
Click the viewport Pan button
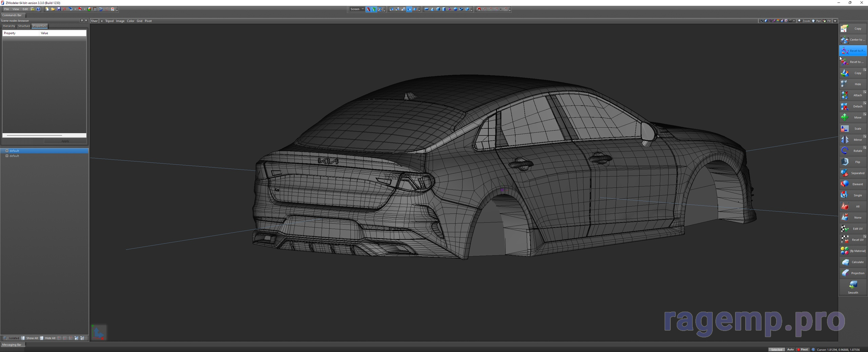click(816, 21)
